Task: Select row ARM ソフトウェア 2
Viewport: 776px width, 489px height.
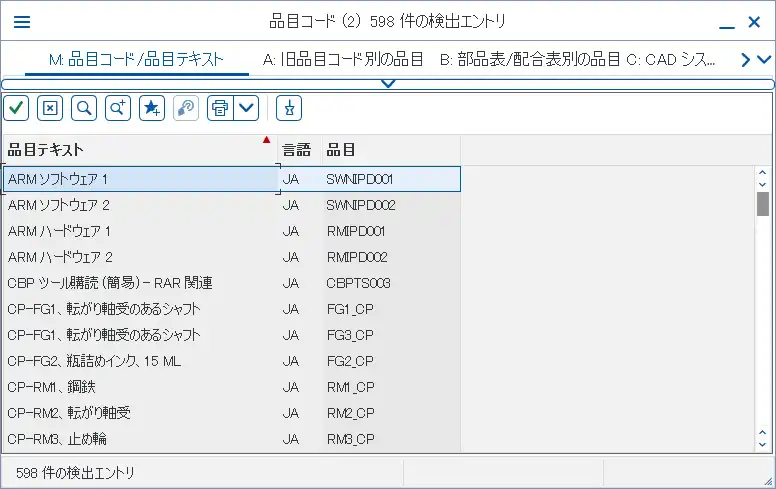Action: [232, 205]
